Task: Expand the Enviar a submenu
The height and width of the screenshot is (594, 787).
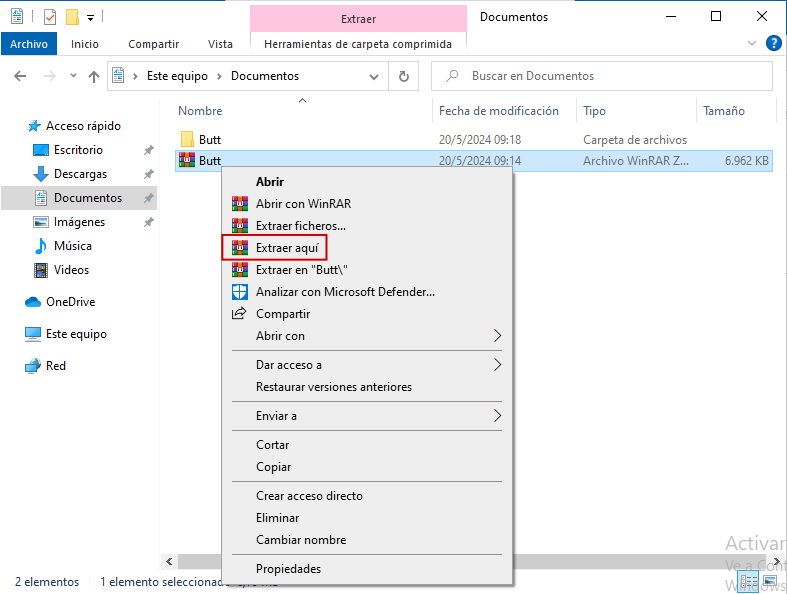Action: [497, 416]
